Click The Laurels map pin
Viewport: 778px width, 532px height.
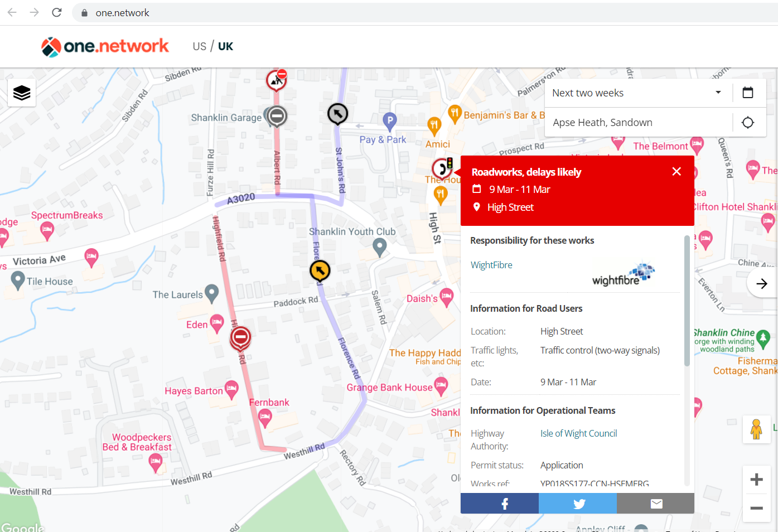coord(211,293)
